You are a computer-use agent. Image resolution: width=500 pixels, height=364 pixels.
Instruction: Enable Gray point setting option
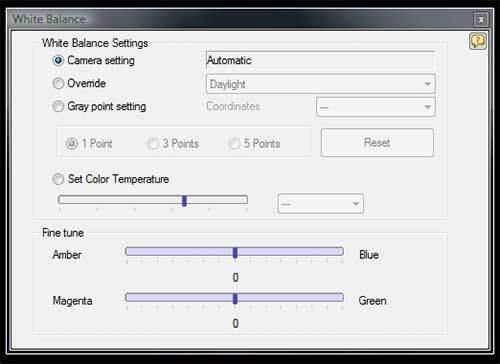58,106
